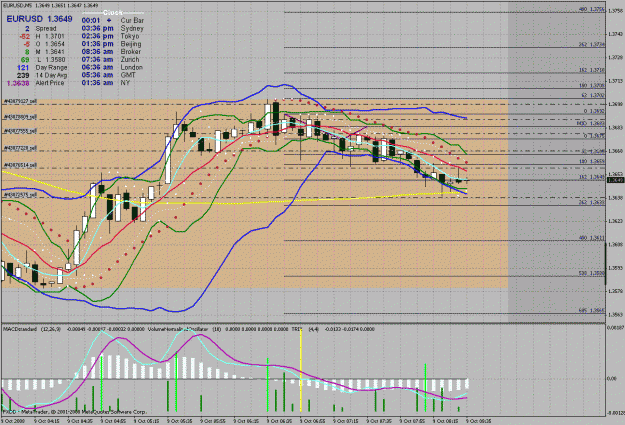625x425 pixels.
Task: Click the EURUSD 1.3649 symbol heading
Action: (x=39, y=19)
